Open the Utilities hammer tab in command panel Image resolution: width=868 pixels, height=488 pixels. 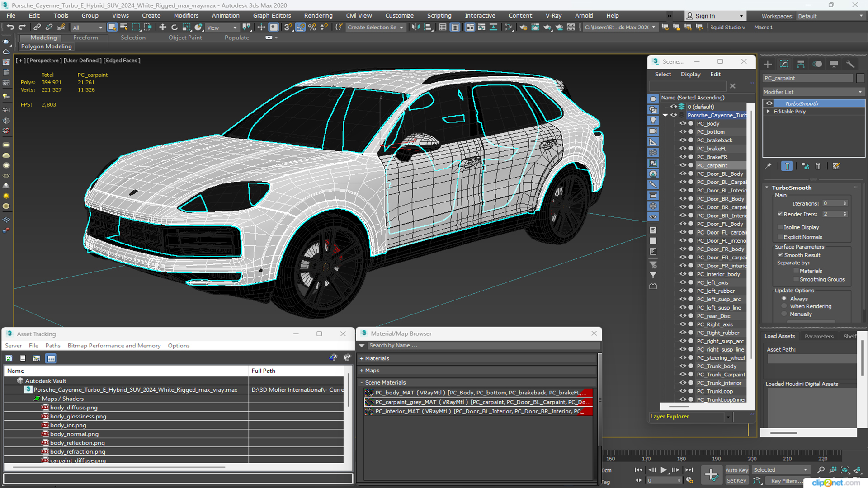point(850,64)
